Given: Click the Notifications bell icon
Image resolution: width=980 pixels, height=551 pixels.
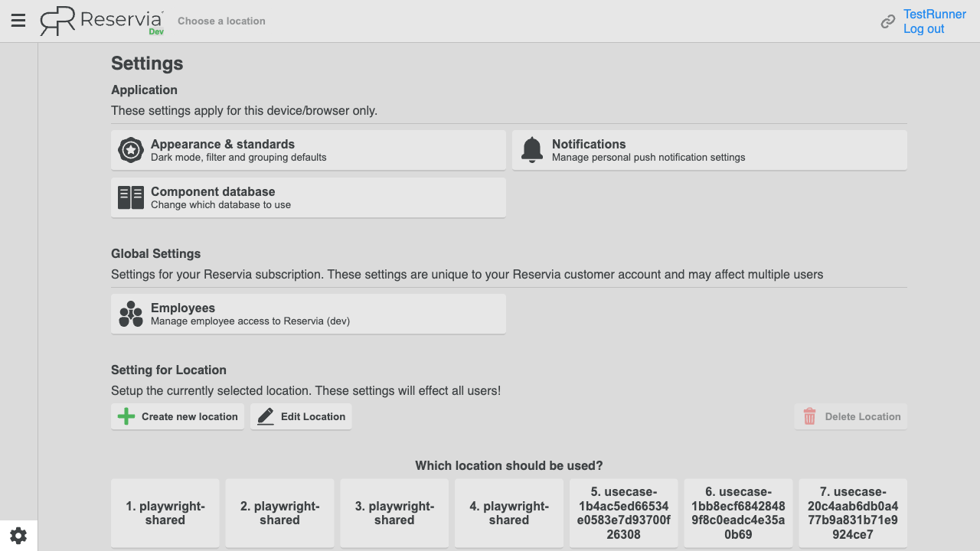Looking at the screenshot, I should click(532, 150).
